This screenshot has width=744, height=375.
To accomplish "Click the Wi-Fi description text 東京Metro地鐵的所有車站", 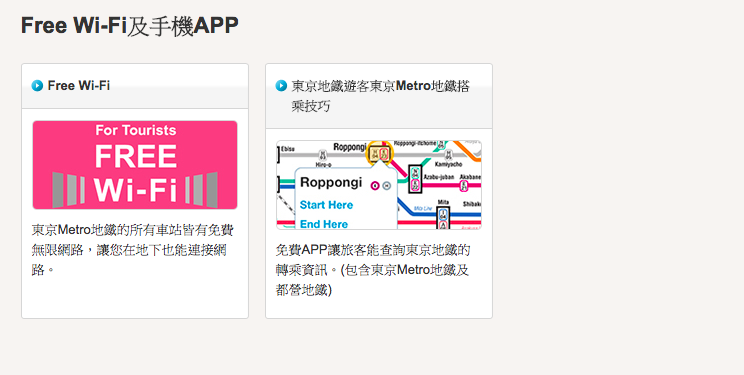I will [x=133, y=250].
